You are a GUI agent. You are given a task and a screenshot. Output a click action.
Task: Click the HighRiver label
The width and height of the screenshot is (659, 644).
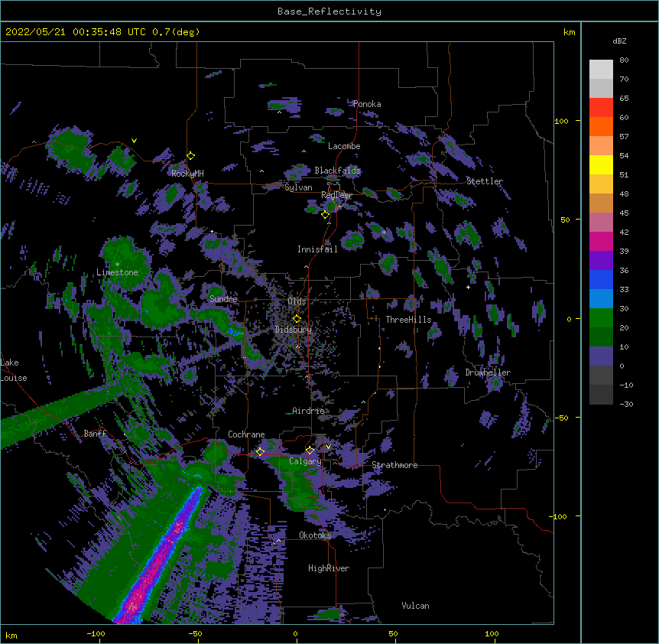tap(329, 568)
